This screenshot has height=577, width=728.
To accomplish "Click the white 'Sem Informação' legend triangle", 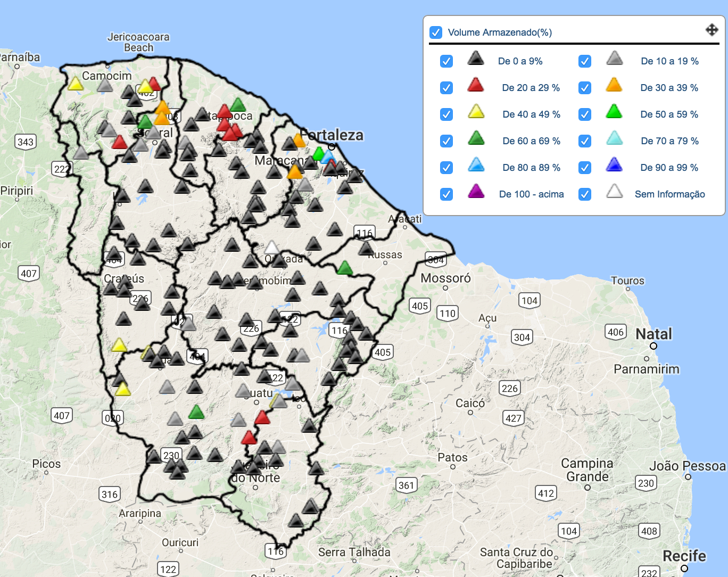I will tap(614, 192).
